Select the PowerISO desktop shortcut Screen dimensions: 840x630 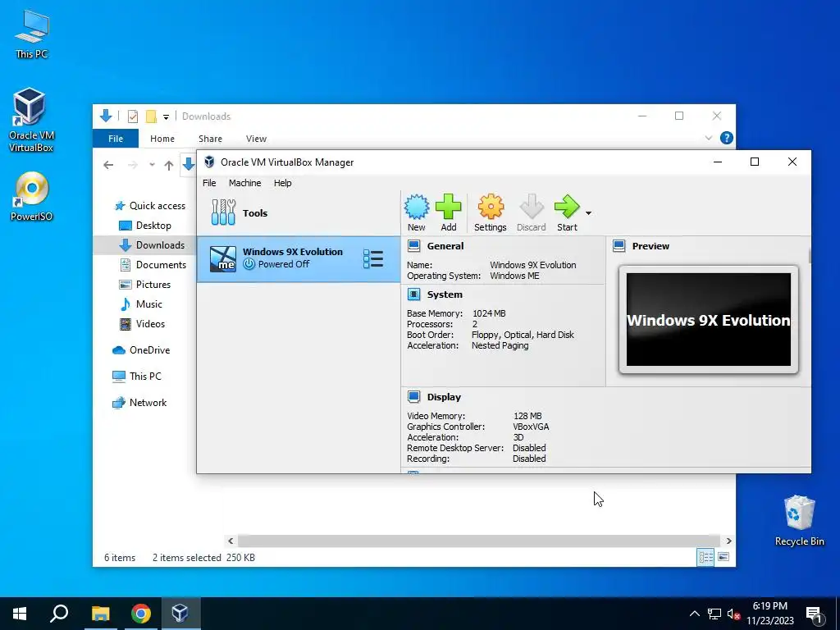(x=32, y=196)
